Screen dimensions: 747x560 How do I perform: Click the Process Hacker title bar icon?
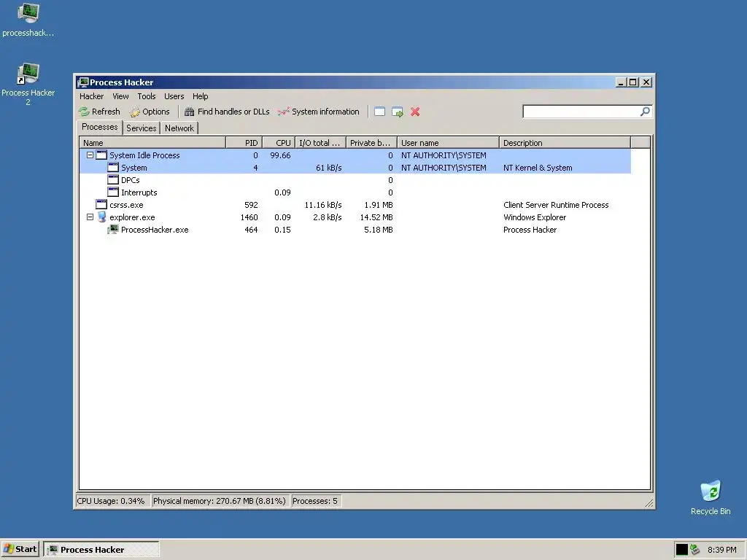tap(83, 82)
